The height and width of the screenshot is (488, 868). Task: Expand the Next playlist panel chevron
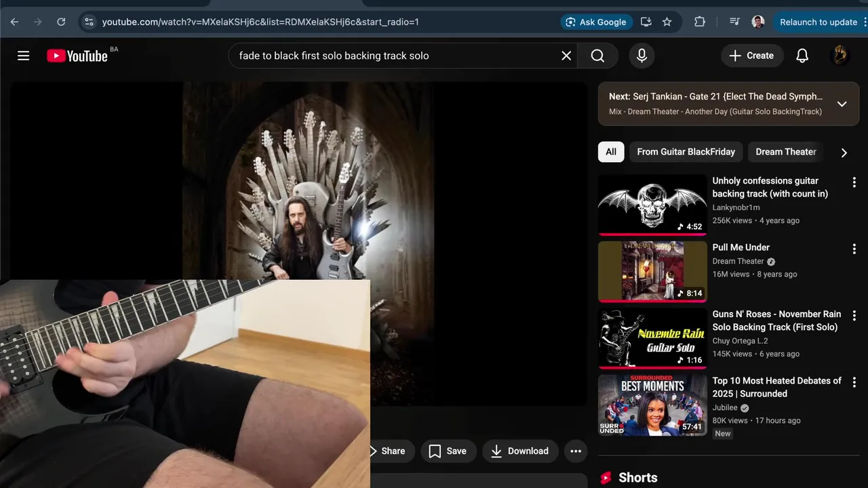pyautogui.click(x=842, y=104)
